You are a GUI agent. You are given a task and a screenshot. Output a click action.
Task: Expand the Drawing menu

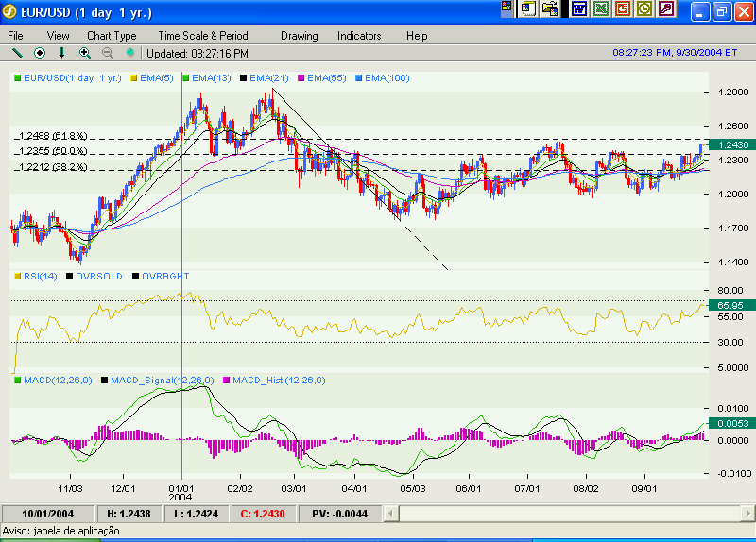(x=299, y=35)
